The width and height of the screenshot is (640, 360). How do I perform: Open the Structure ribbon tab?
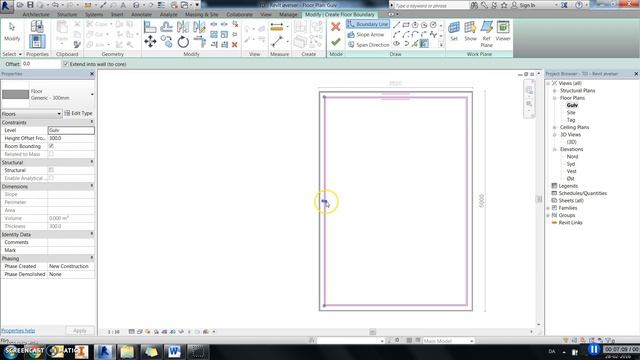67,14
